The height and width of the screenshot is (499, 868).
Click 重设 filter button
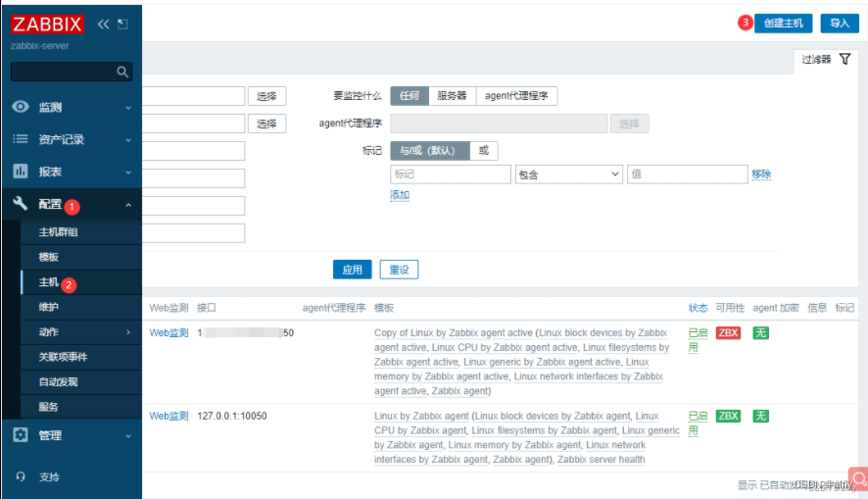point(399,270)
